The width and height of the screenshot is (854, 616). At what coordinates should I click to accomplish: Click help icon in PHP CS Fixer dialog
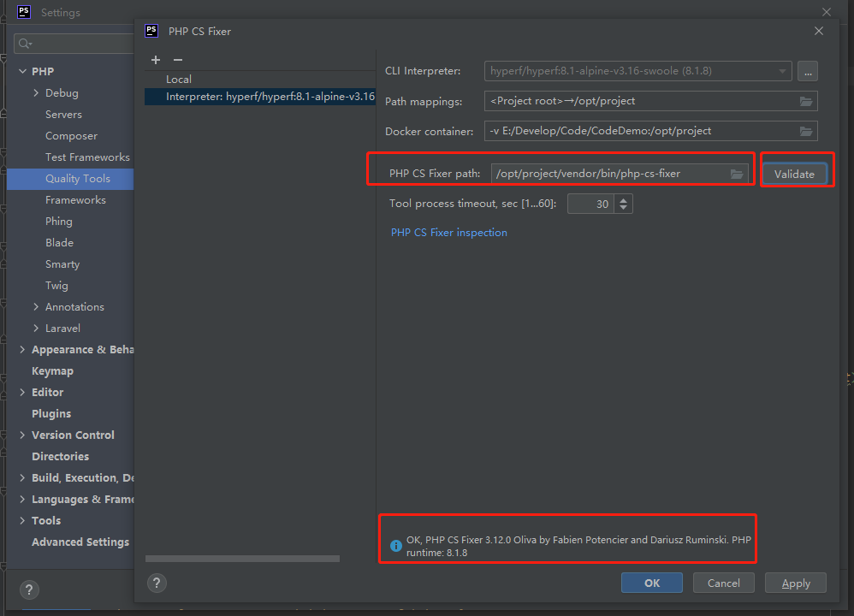point(157,583)
